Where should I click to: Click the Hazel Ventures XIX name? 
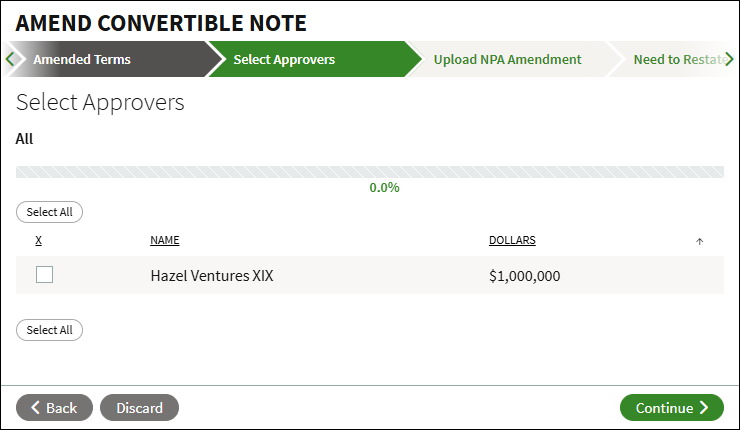click(211, 276)
